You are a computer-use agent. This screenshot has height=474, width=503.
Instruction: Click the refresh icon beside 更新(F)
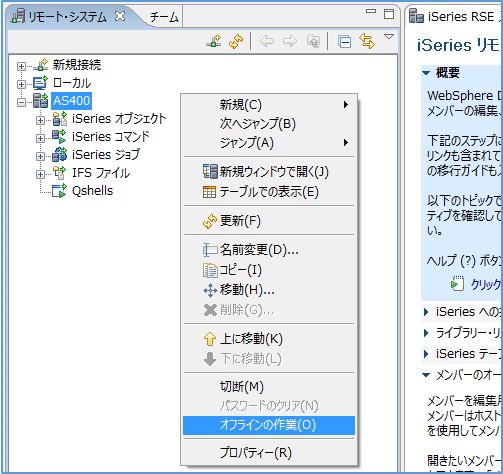[x=210, y=221]
